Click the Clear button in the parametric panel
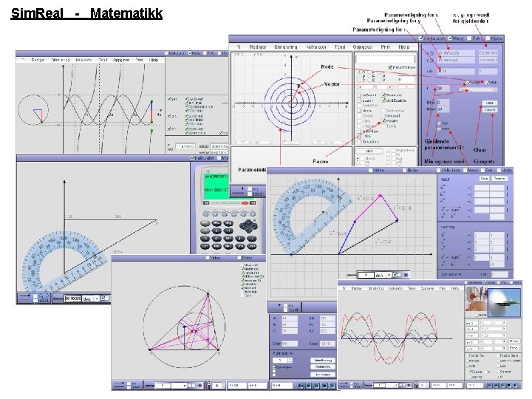 click(490, 103)
